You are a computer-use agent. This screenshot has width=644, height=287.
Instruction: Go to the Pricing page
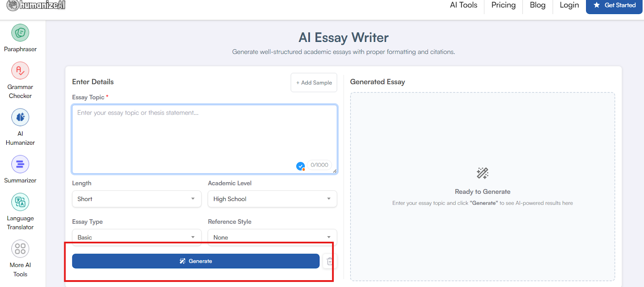coord(503,5)
